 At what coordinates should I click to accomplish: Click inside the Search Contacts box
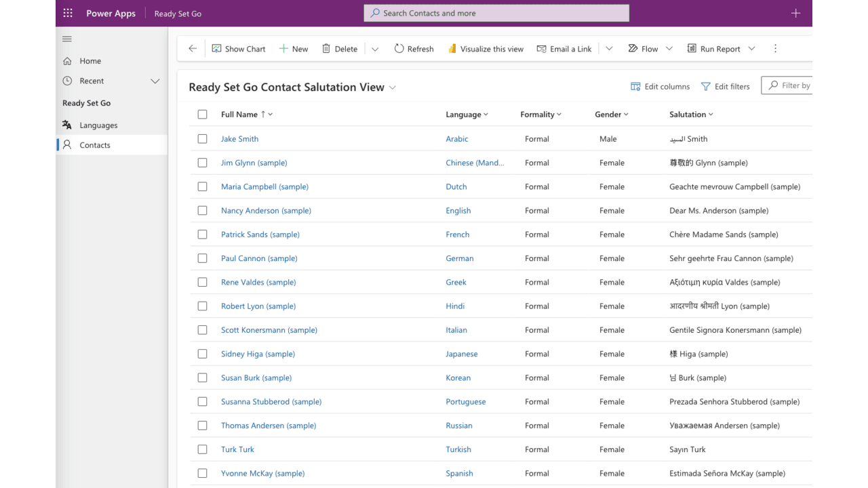pos(496,12)
